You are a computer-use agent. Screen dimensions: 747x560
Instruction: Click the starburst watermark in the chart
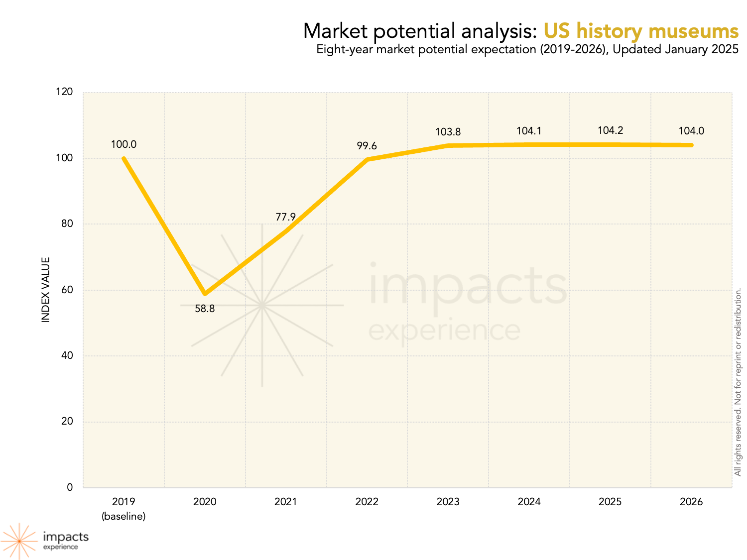pyautogui.click(x=262, y=305)
